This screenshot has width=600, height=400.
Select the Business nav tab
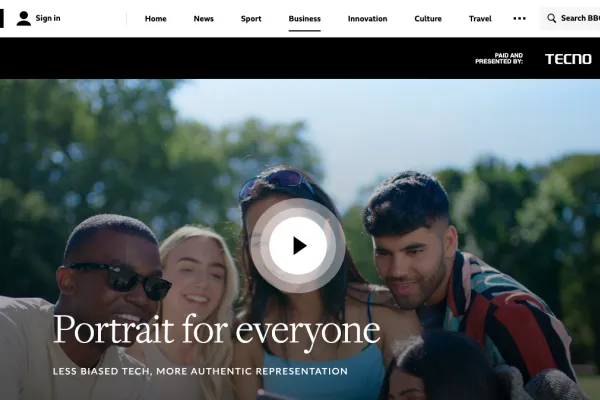point(305,19)
